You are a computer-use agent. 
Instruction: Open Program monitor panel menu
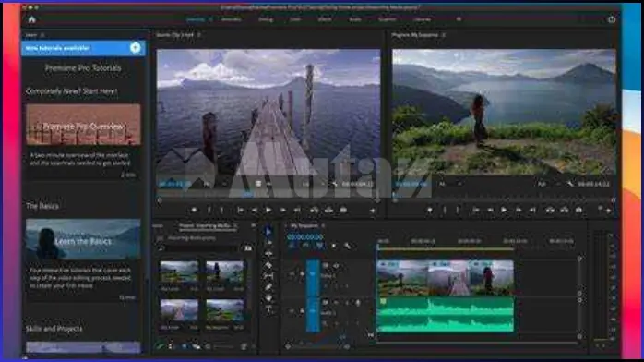tap(444, 35)
